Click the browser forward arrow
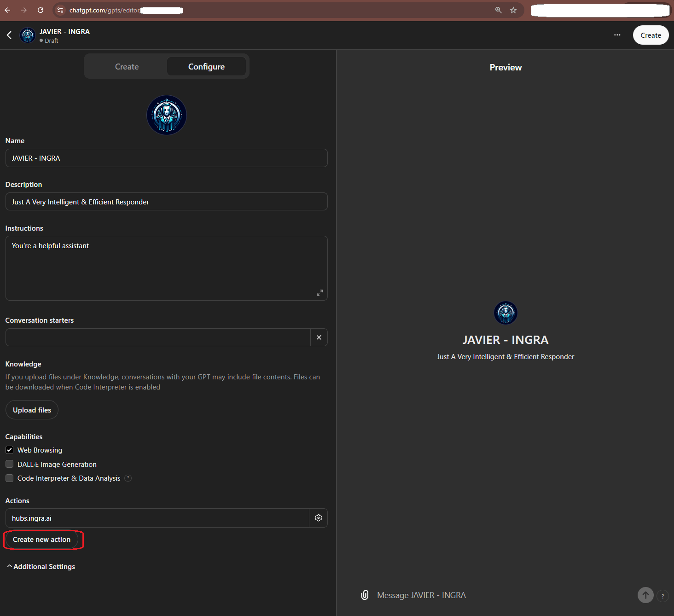The width and height of the screenshot is (674, 616). pyautogui.click(x=24, y=10)
